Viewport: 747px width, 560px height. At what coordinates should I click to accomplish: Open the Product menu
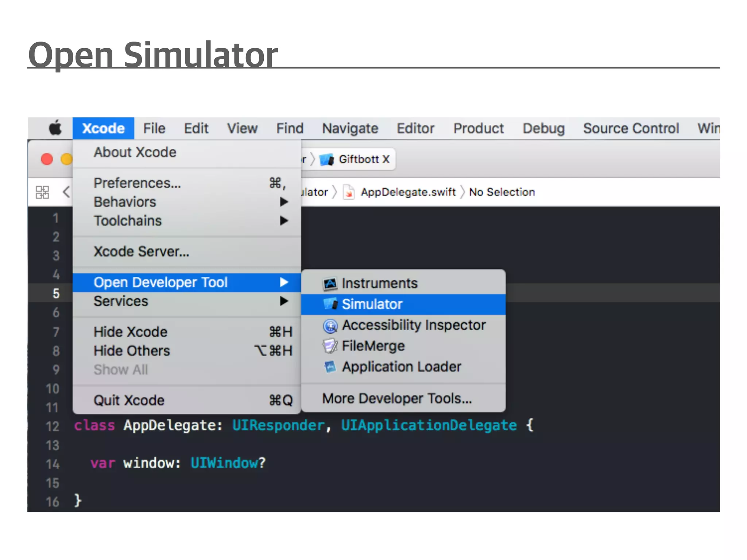click(478, 128)
